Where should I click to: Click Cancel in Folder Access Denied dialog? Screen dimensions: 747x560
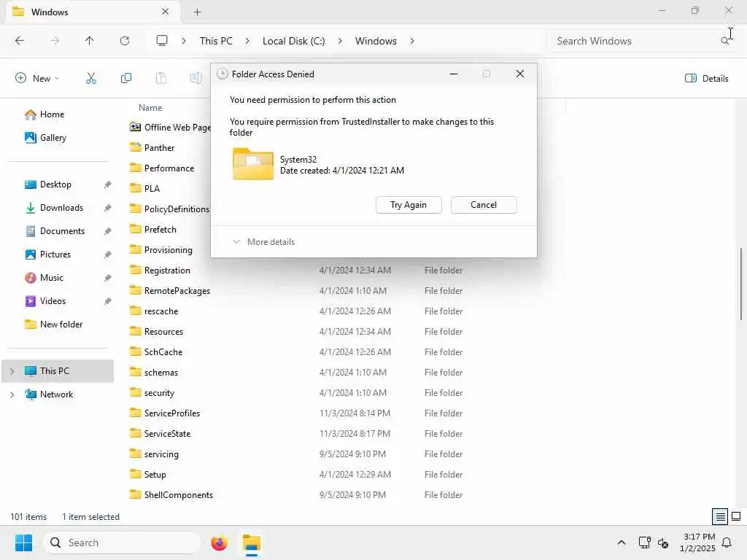[x=484, y=205]
